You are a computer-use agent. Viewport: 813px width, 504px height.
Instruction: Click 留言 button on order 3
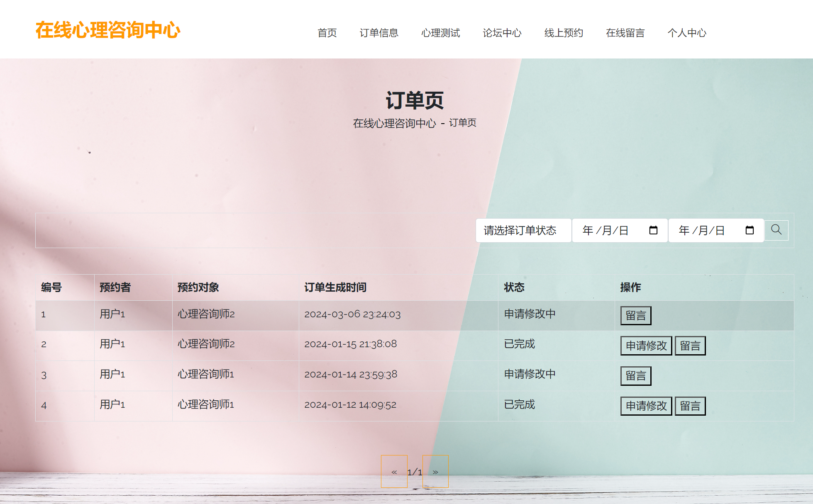[636, 375]
